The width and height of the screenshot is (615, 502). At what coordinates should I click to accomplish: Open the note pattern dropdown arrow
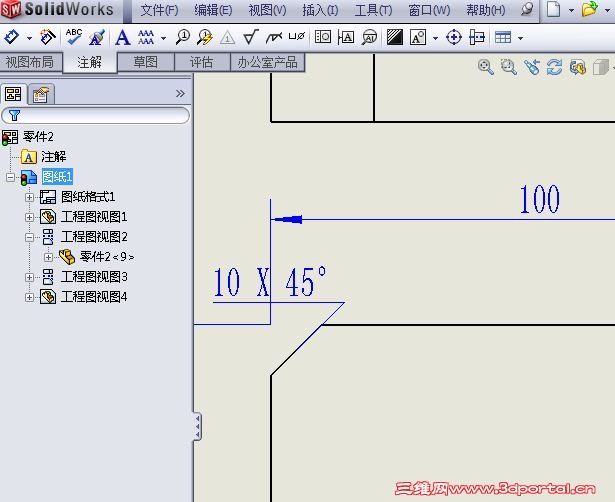163,38
